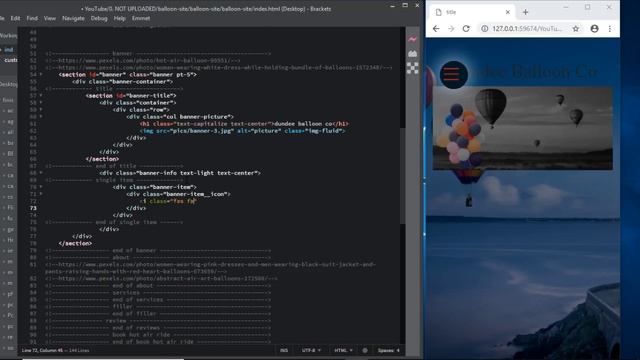Click the img banner-3.jpg code line

click(242, 131)
